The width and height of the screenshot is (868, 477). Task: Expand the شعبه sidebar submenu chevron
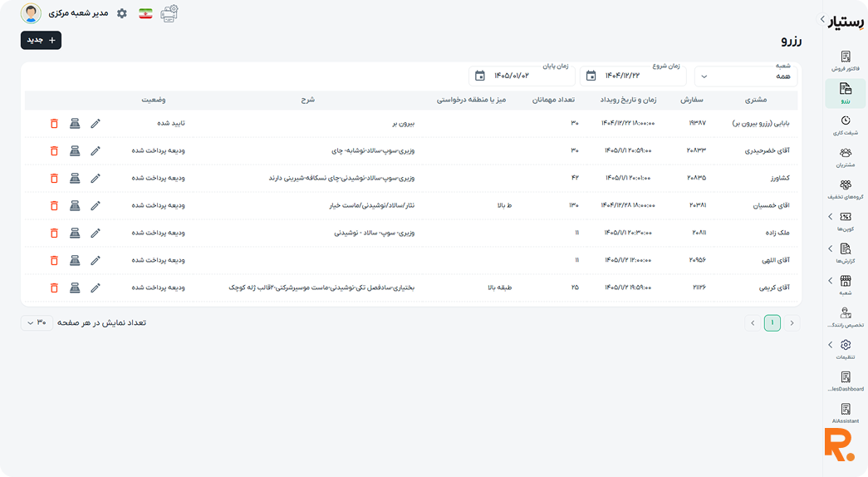click(x=831, y=281)
